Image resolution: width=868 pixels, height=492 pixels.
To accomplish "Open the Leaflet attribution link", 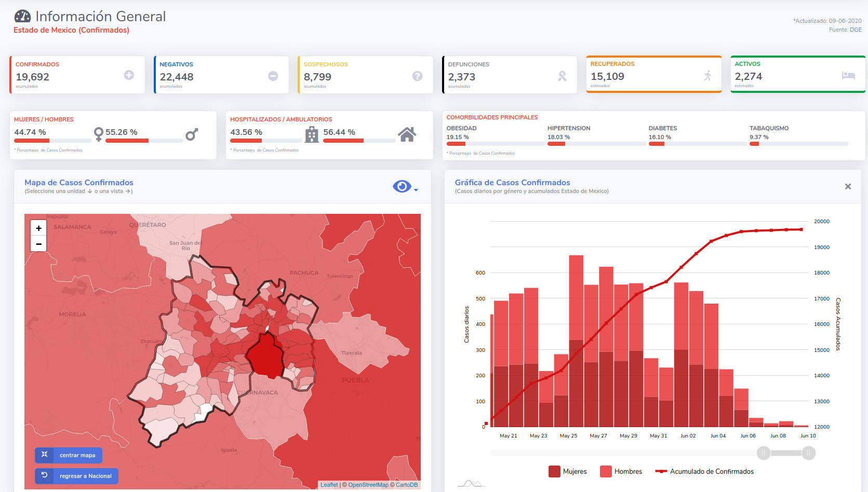I will 329,485.
